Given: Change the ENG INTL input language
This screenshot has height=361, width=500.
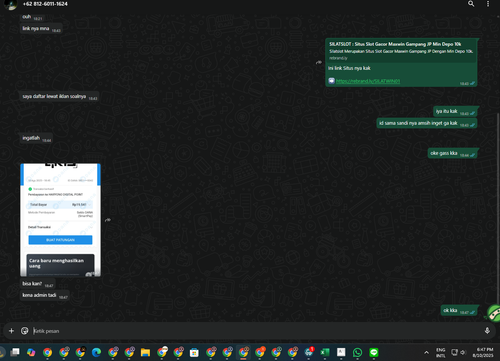Looking at the screenshot, I should pyautogui.click(x=441, y=353).
